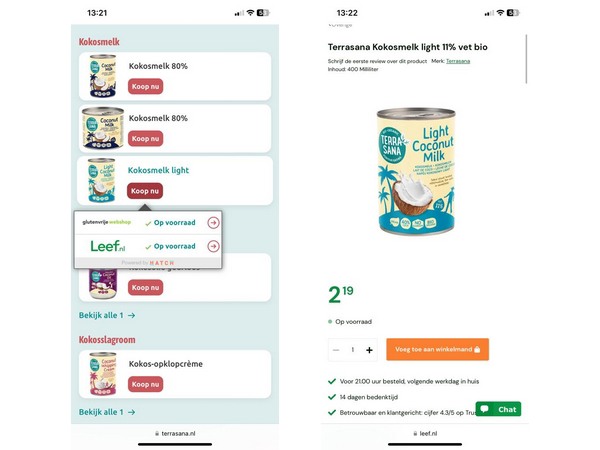Open Bekijk alle 1 above Kokosslagroom heading

[107, 315]
